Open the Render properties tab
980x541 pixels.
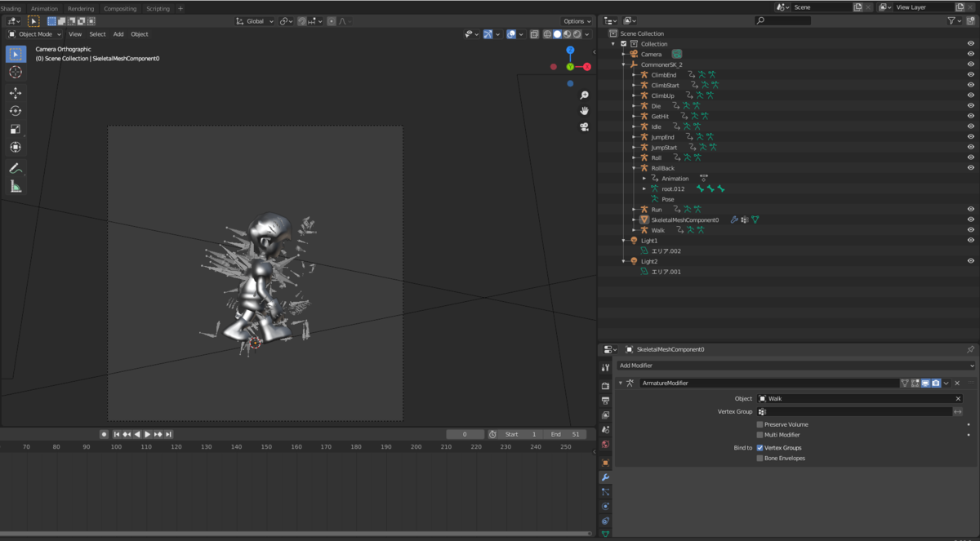(605, 385)
